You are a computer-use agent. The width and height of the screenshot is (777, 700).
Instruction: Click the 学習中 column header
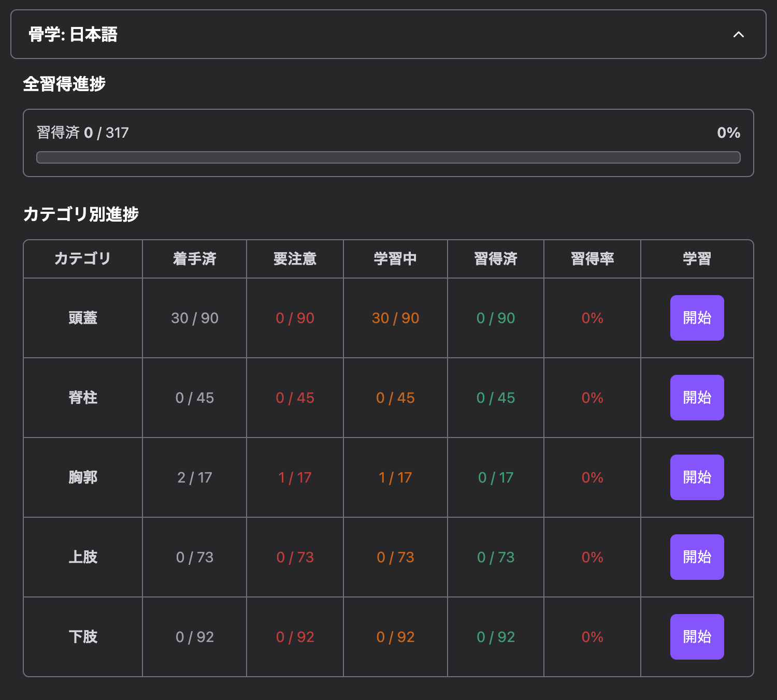point(395,259)
